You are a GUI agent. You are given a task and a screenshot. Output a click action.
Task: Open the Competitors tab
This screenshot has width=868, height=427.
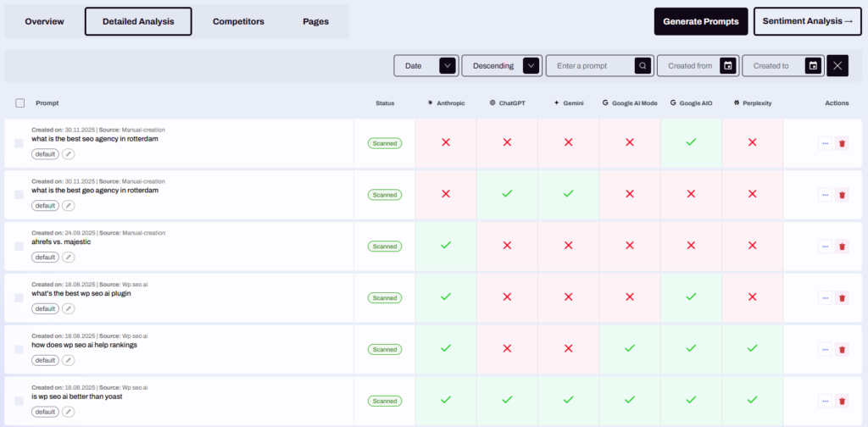coord(238,21)
